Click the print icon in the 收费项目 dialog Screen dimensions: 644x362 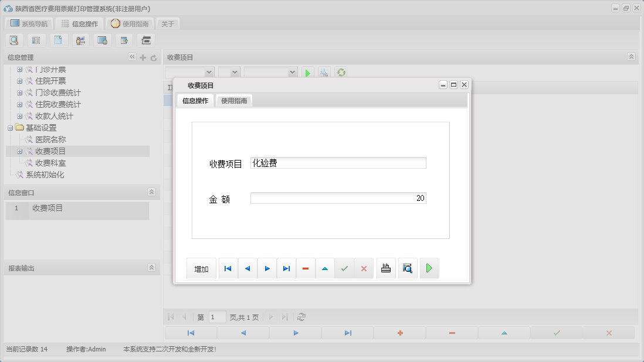385,268
